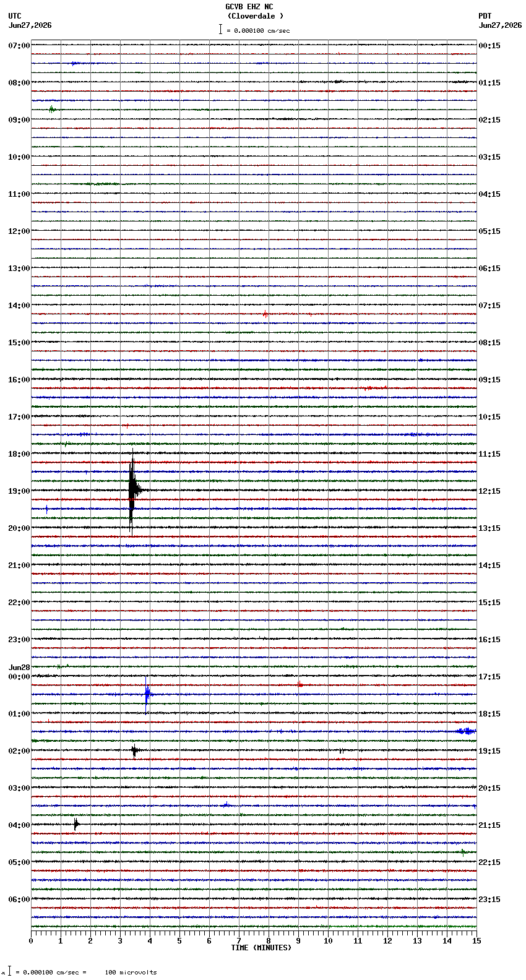Click the Jun28 date change label

click(x=19, y=668)
